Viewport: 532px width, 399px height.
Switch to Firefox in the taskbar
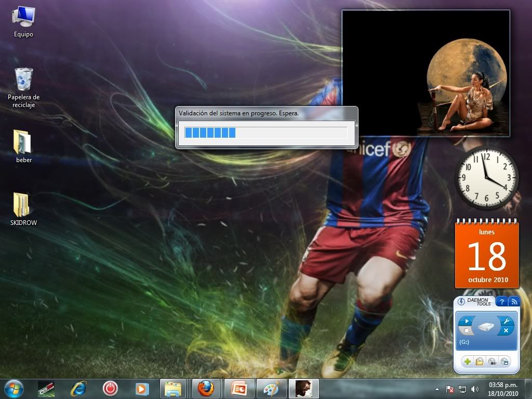[206, 389]
